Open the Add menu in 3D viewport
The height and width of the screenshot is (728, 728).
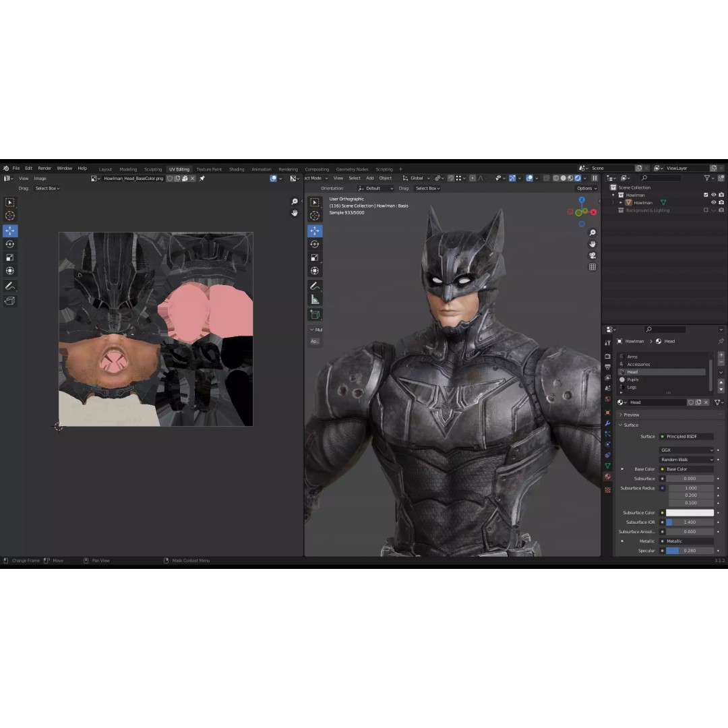coord(369,178)
